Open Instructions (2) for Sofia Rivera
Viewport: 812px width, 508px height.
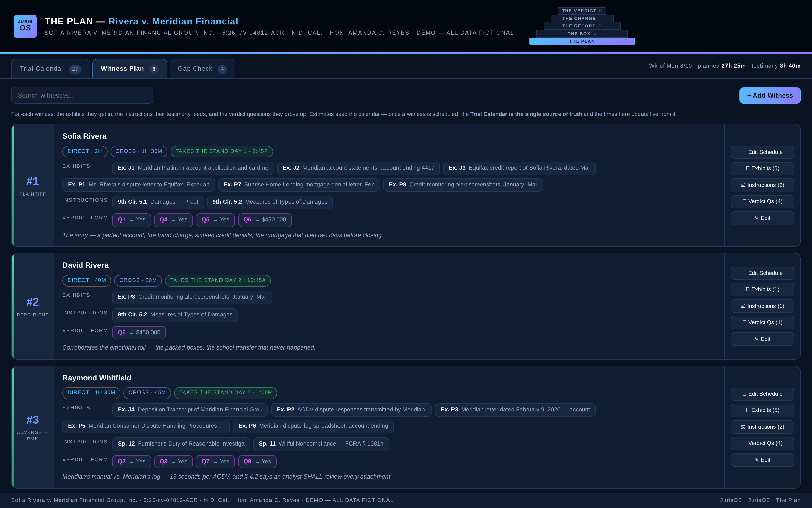[x=762, y=185]
